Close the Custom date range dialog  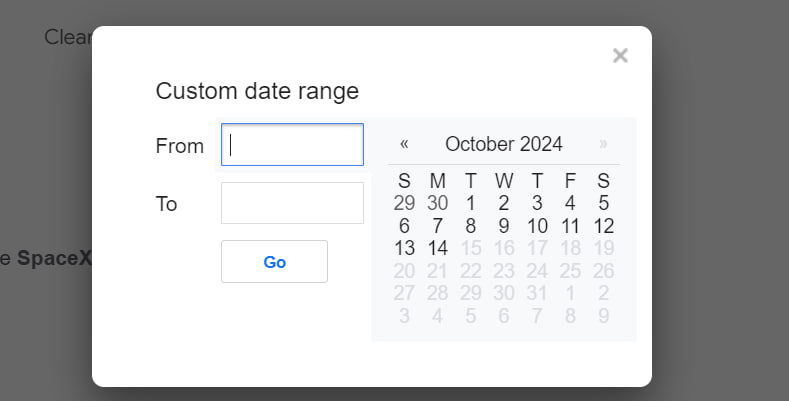[620, 56]
